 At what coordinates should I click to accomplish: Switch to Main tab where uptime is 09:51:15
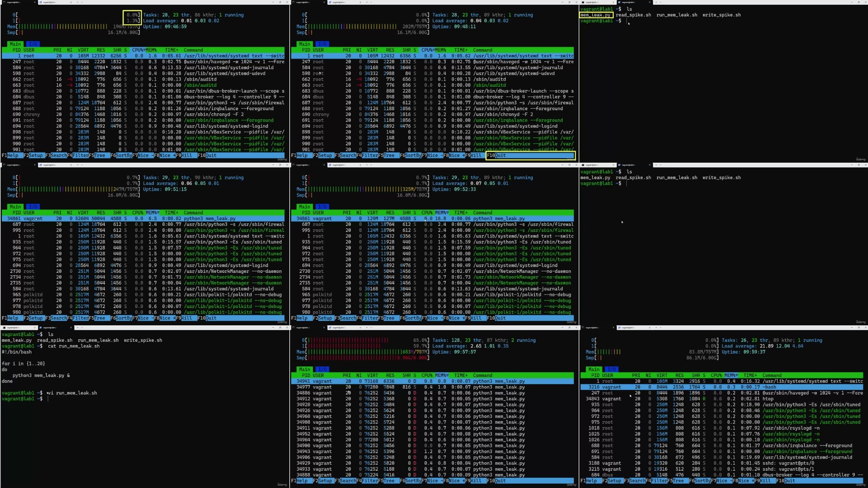15,207
